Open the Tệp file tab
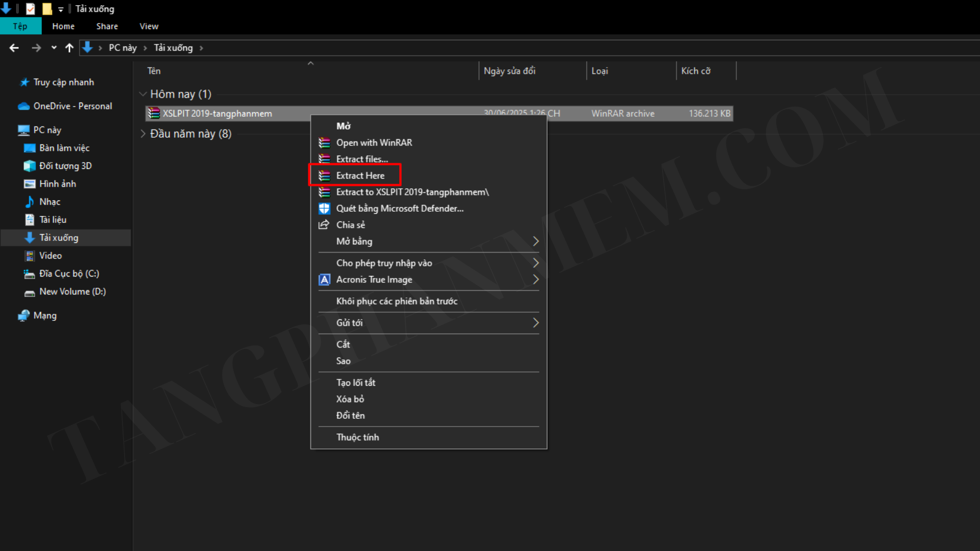980x551 pixels. click(20, 26)
